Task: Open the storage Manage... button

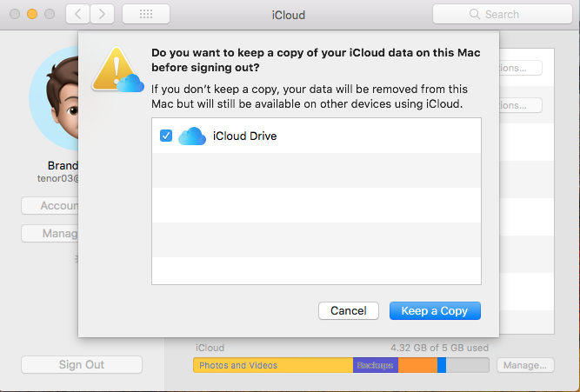Action: (525, 365)
